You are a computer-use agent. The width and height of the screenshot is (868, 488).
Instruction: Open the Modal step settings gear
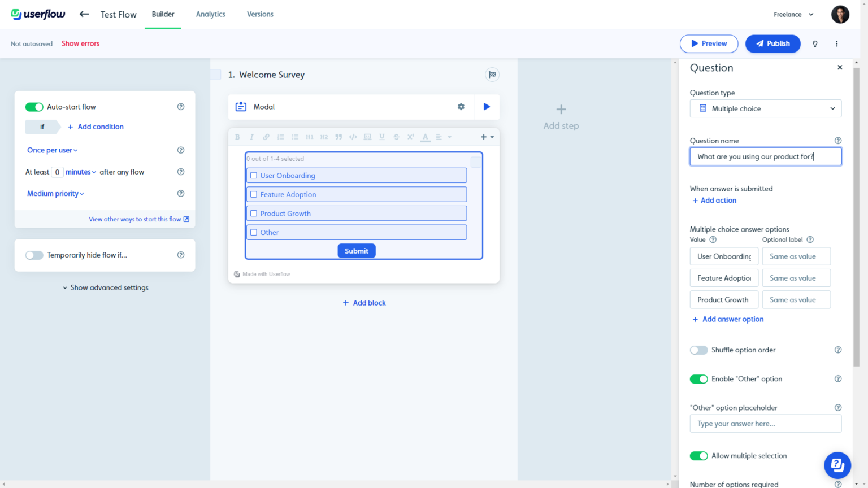(461, 106)
